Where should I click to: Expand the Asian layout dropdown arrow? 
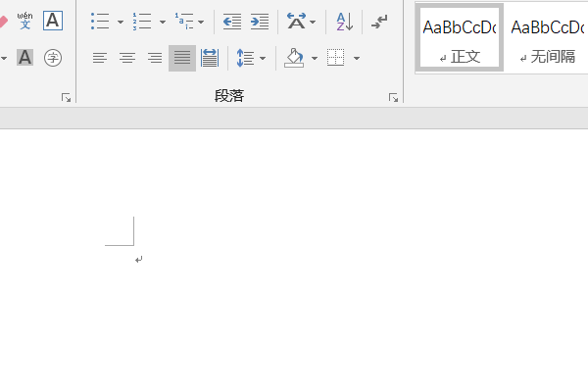313,22
